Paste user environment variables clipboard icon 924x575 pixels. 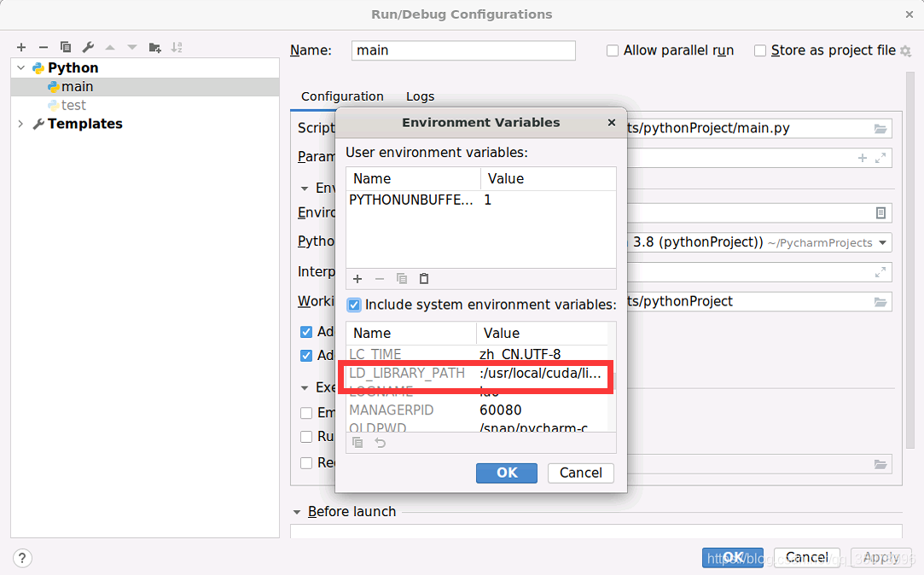[424, 279]
